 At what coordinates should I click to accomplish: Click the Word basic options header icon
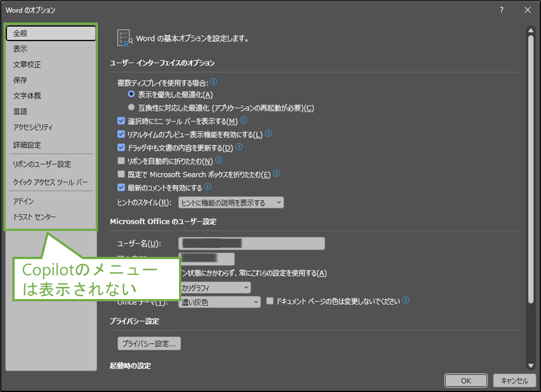(x=125, y=38)
